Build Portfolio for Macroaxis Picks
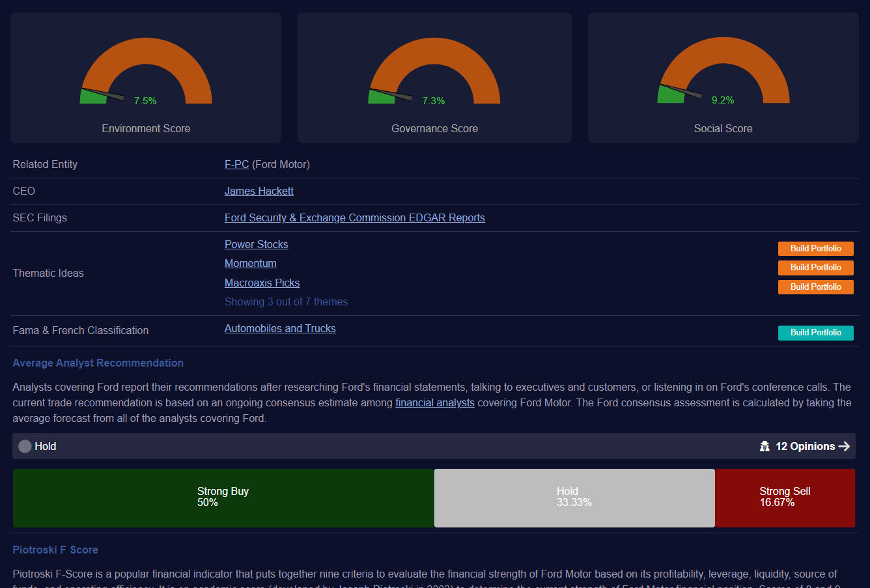The width and height of the screenshot is (870, 588). [816, 287]
